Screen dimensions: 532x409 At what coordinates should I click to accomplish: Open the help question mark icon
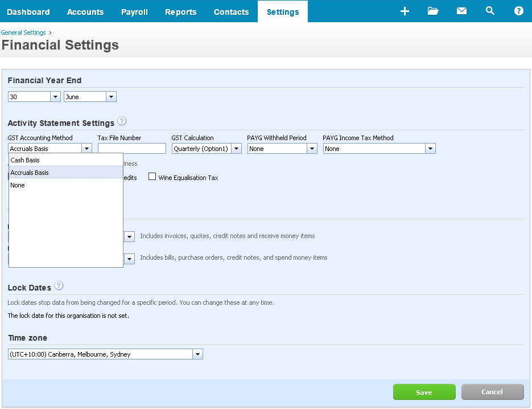518,11
